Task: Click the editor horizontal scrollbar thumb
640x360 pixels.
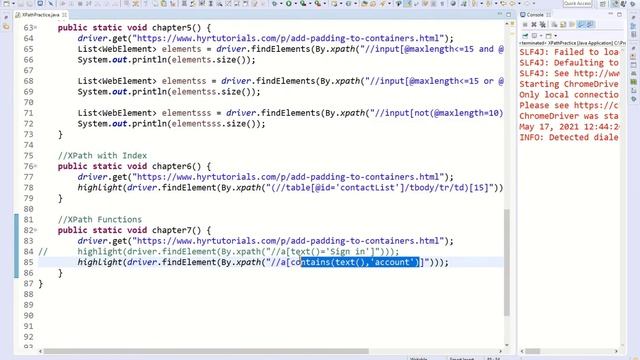Action: point(206,351)
